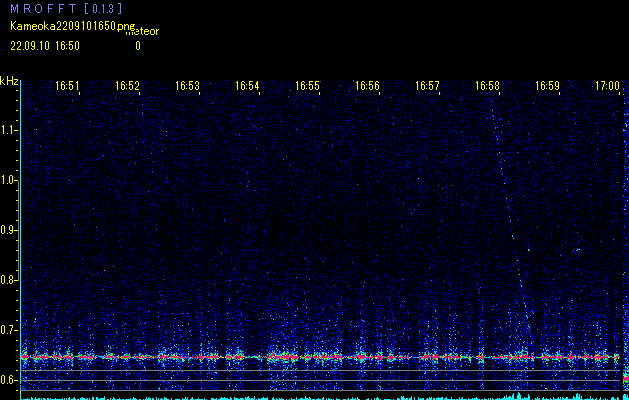Click the 16:52 time marker

(127, 86)
